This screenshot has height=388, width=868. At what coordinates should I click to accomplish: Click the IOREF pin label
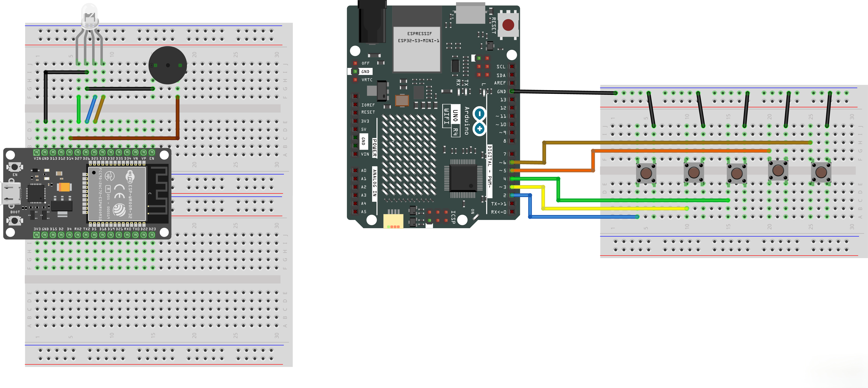tap(368, 105)
